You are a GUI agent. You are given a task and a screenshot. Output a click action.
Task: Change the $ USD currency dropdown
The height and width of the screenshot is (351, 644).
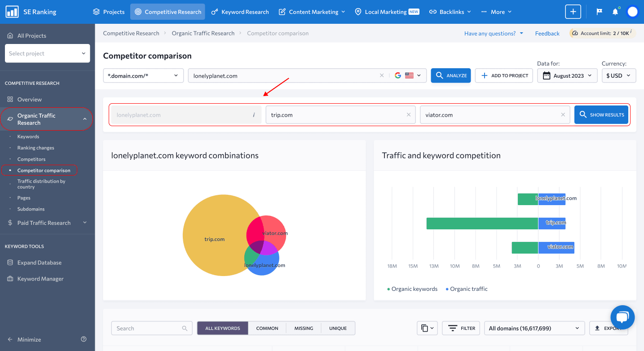[x=619, y=75]
